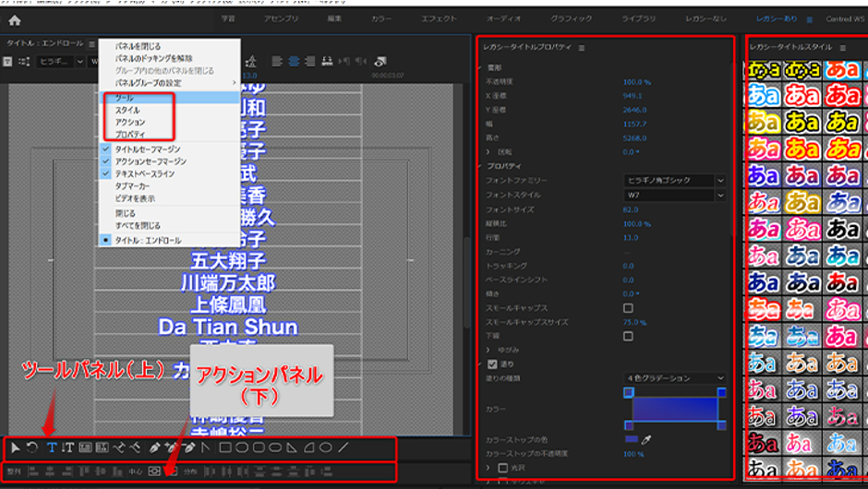
Task: Click パネルを閉じる menu entry
Action: pos(169,46)
